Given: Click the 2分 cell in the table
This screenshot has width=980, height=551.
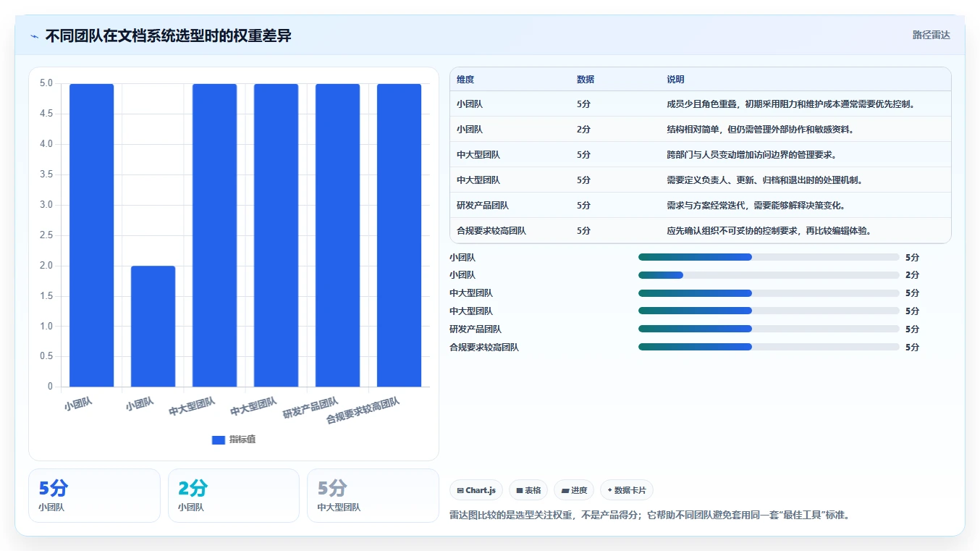Looking at the screenshot, I should coord(583,130).
